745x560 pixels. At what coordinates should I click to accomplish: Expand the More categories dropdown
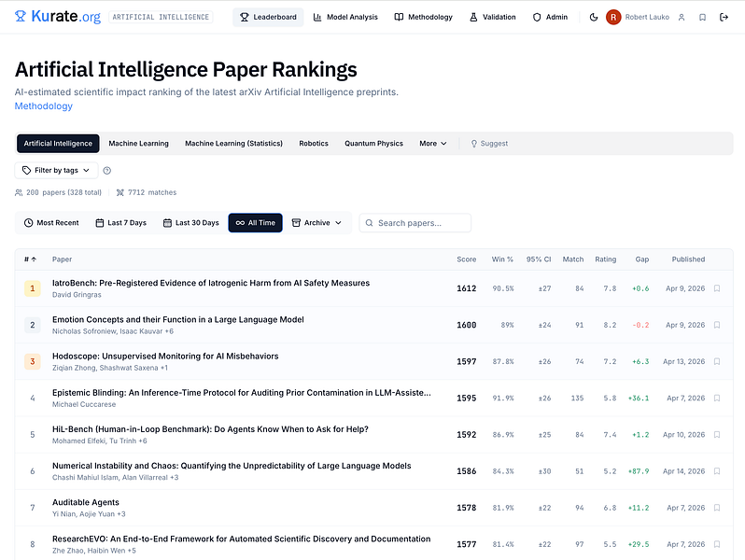click(x=433, y=144)
